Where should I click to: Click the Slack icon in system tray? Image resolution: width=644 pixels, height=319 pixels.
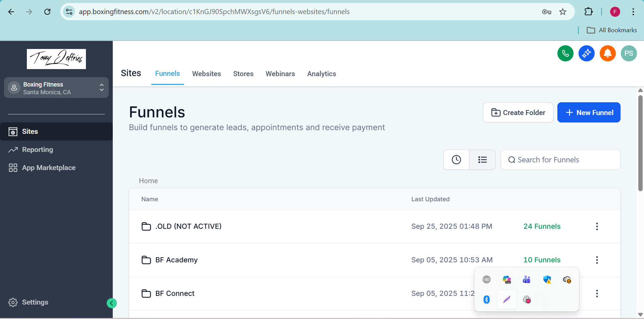pos(527,300)
